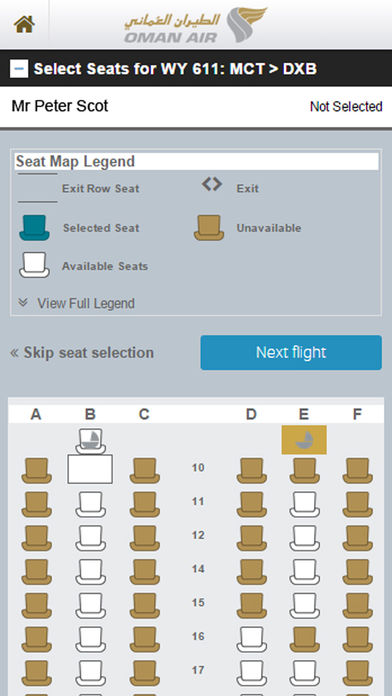Viewport: 392px width, 696px height.
Task: Select highlighted seat 10B
Action: click(x=90, y=469)
